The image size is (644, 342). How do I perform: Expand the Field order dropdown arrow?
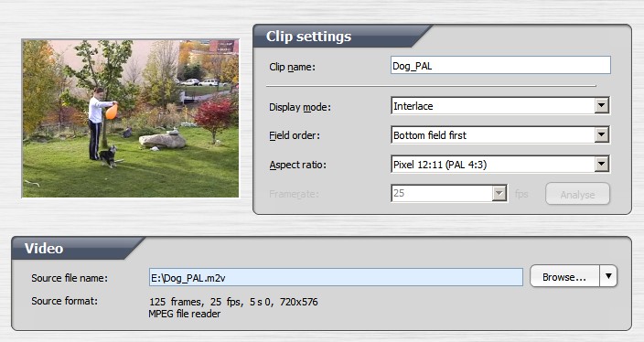pyautogui.click(x=602, y=134)
